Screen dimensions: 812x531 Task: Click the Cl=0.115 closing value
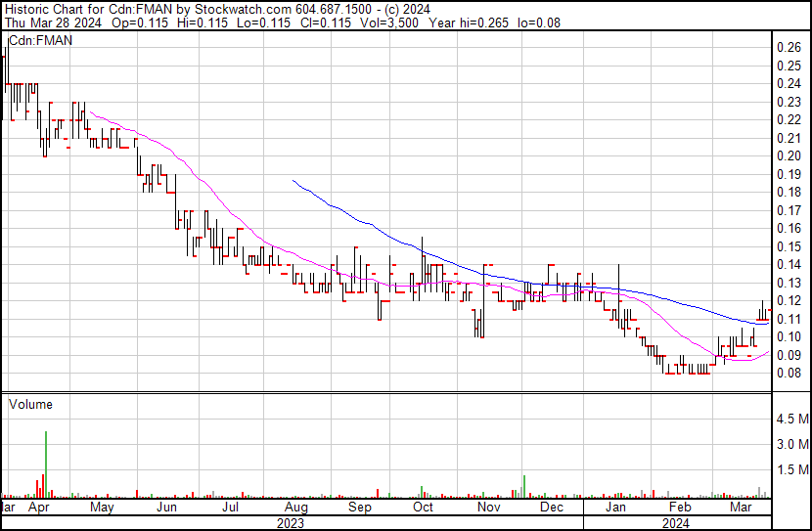(326, 22)
